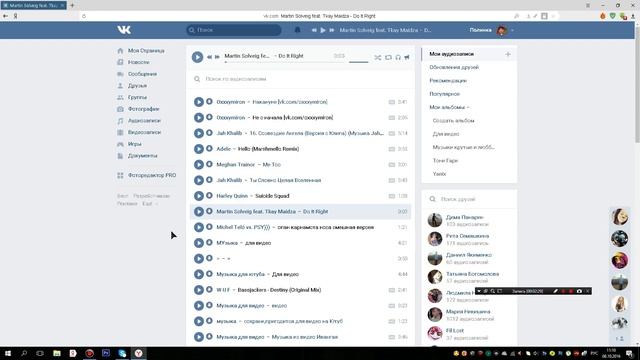Screen dimensions: 640x360
Task: Click Create album link
Action: [x=453, y=120]
